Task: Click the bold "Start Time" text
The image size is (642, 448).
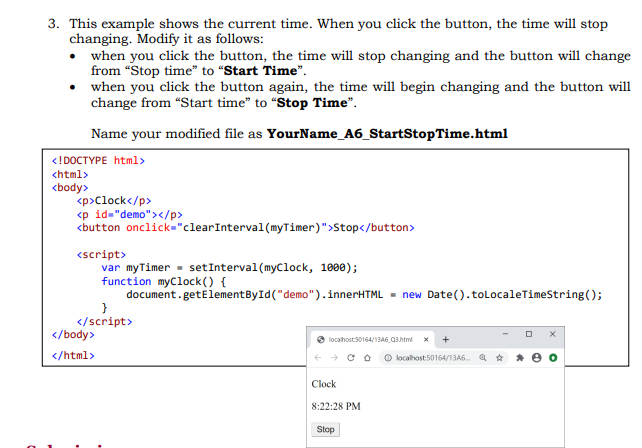Action: click(x=260, y=70)
